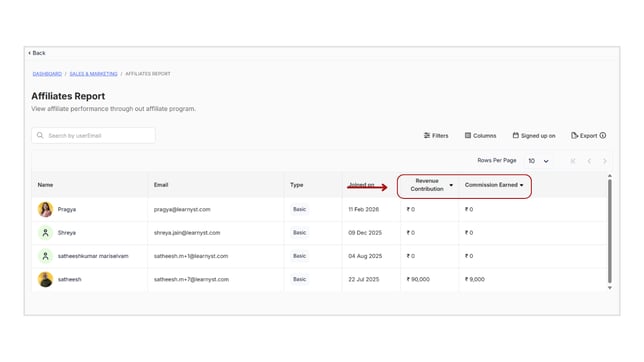This screenshot has width=644, height=362.
Task: Go to the next page of results
Action: tap(605, 161)
